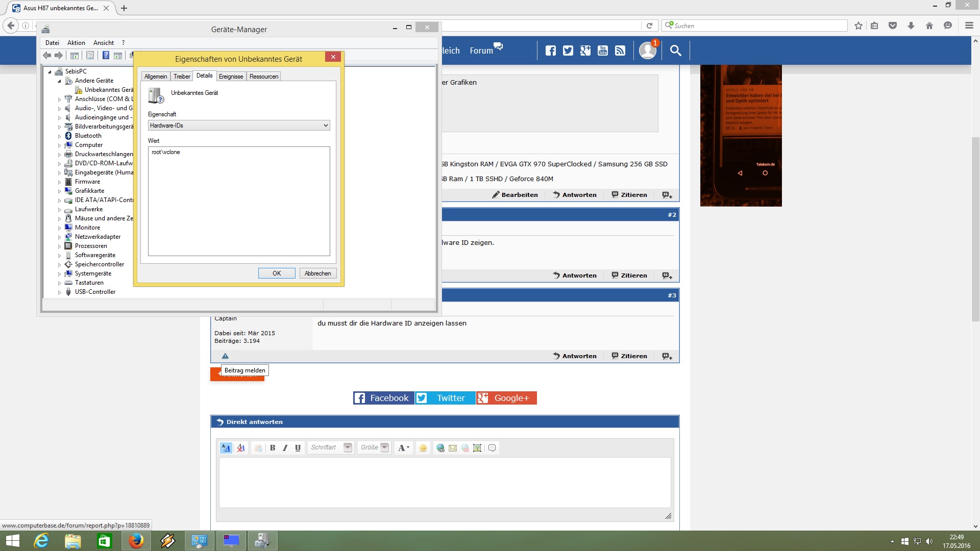Viewport: 980px width, 551px height.
Task: Insert a smiley in reply editor
Action: pos(423,448)
